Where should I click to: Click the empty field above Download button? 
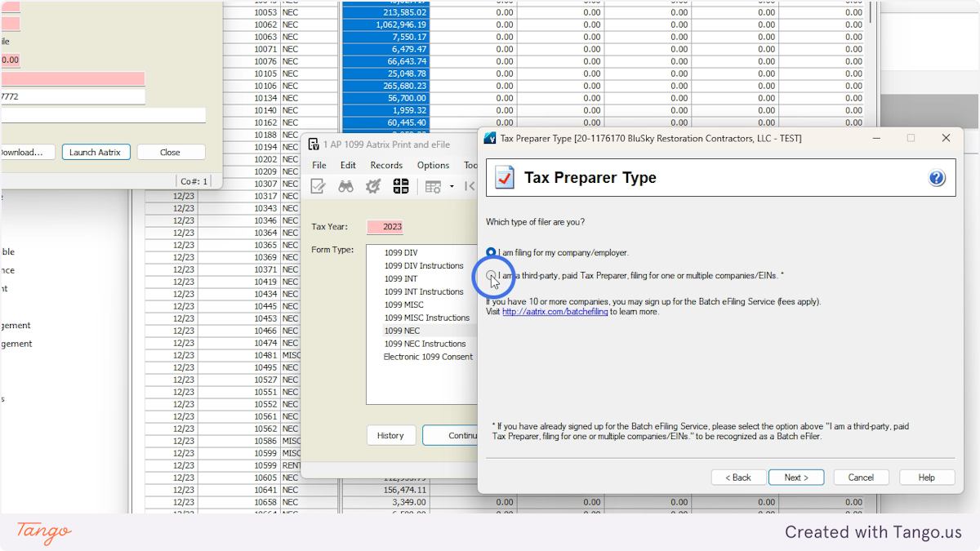coord(103,115)
